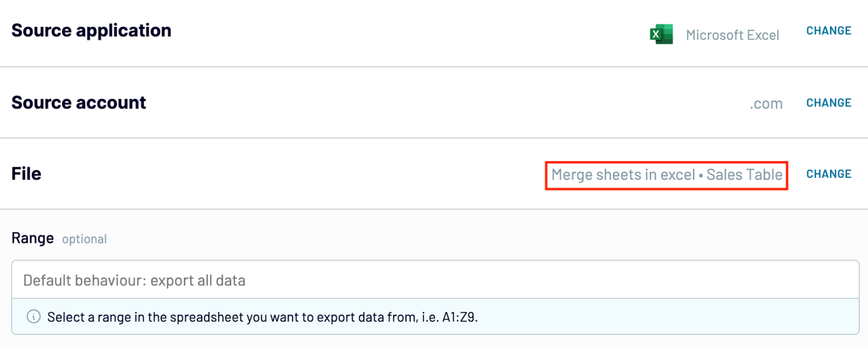Click the Source account heading
The height and width of the screenshot is (349, 868).
[79, 102]
